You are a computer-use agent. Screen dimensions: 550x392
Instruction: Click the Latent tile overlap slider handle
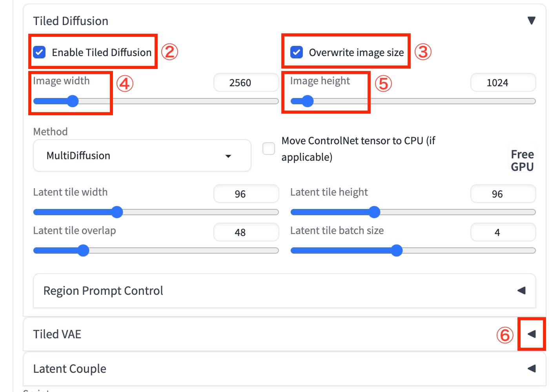click(83, 250)
